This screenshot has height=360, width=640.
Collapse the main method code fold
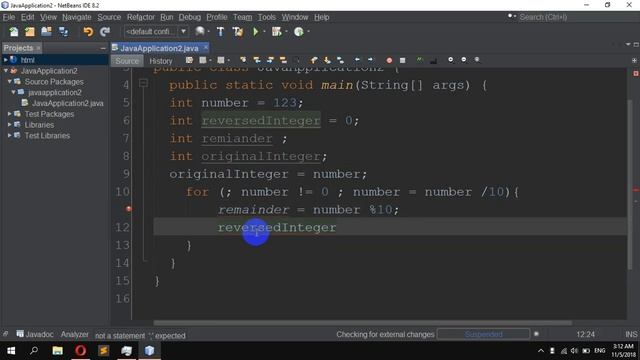(143, 83)
